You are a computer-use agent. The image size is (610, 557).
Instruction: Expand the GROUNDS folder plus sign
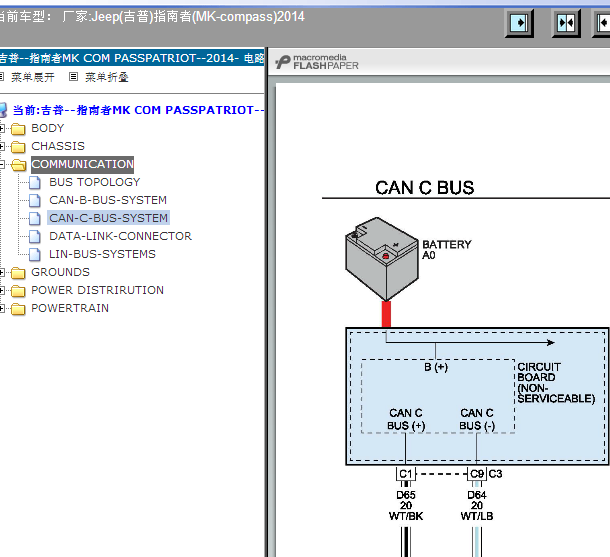click(x=2, y=272)
